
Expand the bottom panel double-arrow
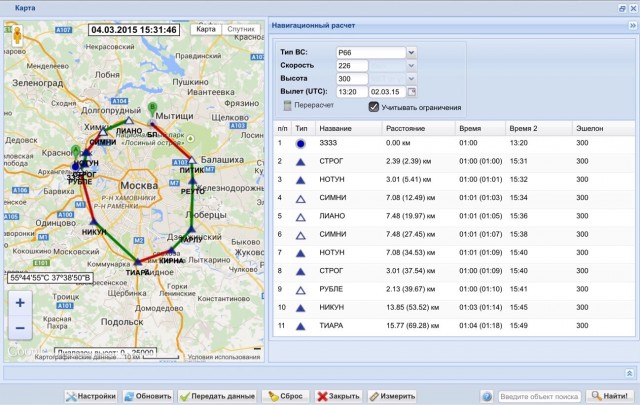(x=629, y=372)
